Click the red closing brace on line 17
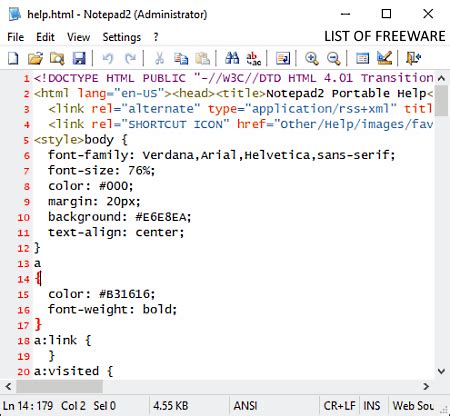Viewport: 450px width, 416px height. [38, 324]
